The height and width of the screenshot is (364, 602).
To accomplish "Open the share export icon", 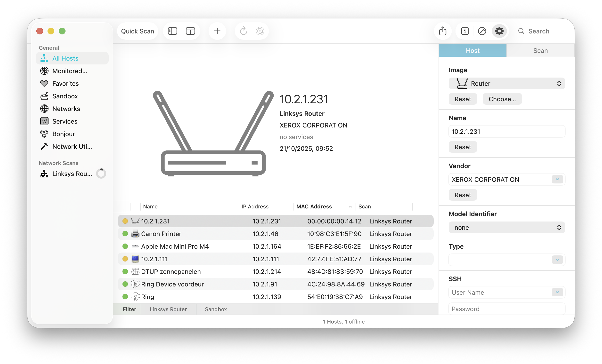I will click(x=443, y=31).
